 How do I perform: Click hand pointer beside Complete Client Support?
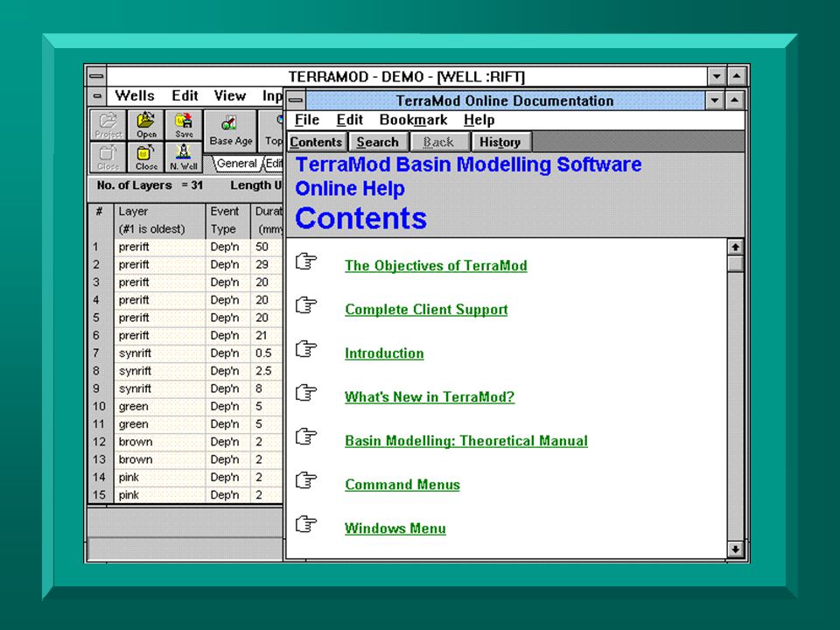click(306, 305)
